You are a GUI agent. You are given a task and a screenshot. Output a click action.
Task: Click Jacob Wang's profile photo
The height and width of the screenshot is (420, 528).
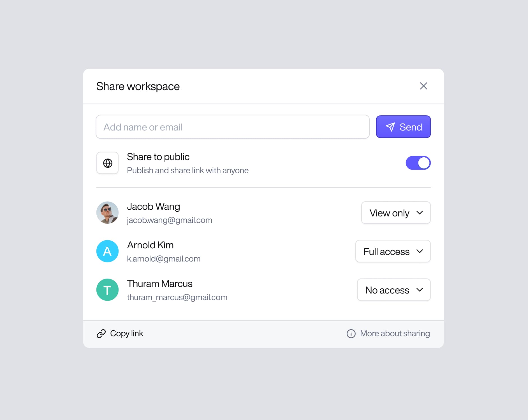[108, 213]
